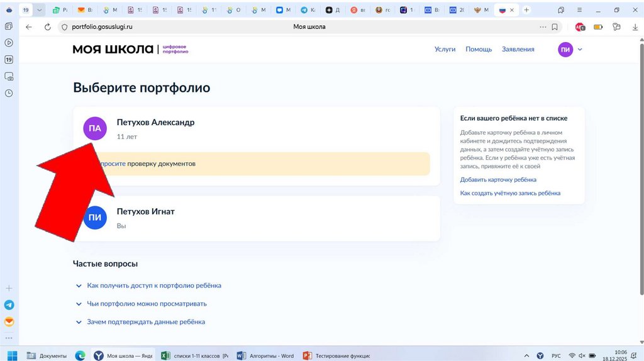
Task: Open the red adblock extension icon
Action: coord(580,26)
